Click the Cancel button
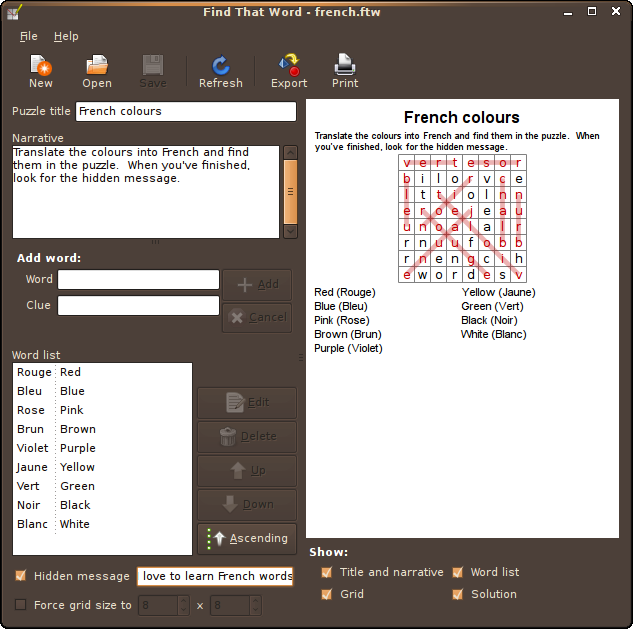633x629 pixels. [x=257, y=317]
